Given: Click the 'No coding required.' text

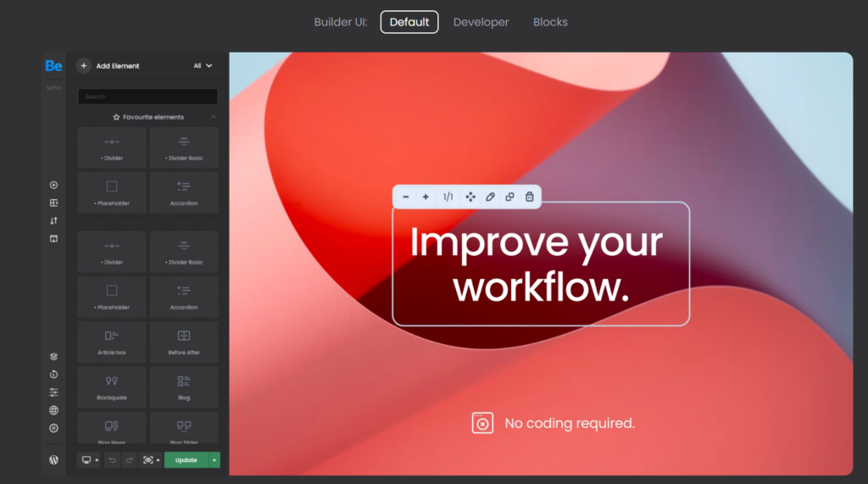Looking at the screenshot, I should pos(570,424).
